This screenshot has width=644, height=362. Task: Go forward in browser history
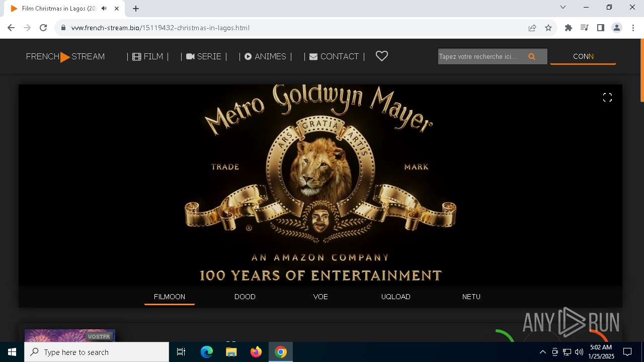(x=27, y=28)
